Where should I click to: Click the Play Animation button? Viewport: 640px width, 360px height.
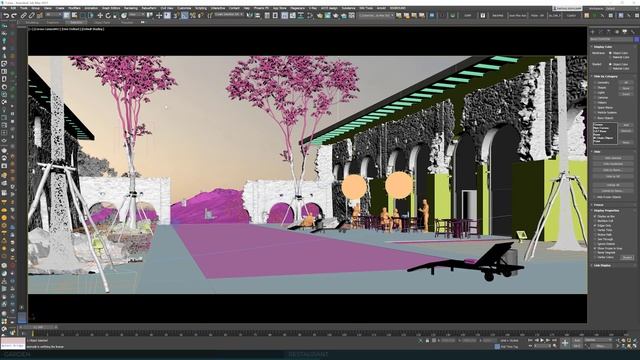(x=542, y=340)
